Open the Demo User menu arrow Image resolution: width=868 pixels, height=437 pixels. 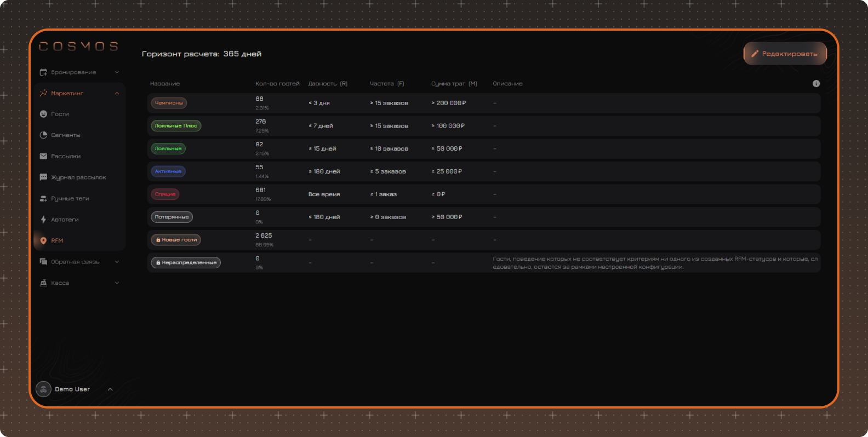tap(110, 389)
